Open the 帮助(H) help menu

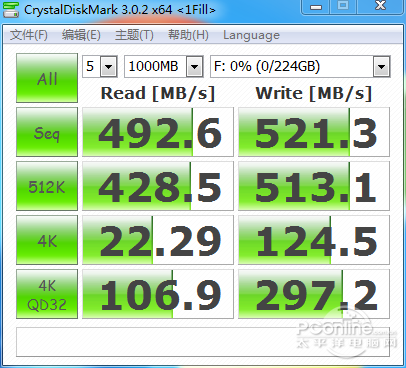point(188,35)
